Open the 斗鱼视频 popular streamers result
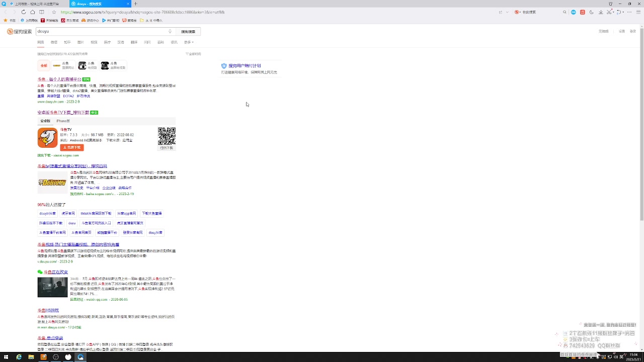Image resolution: width=644 pixels, height=362 pixels. (78, 244)
